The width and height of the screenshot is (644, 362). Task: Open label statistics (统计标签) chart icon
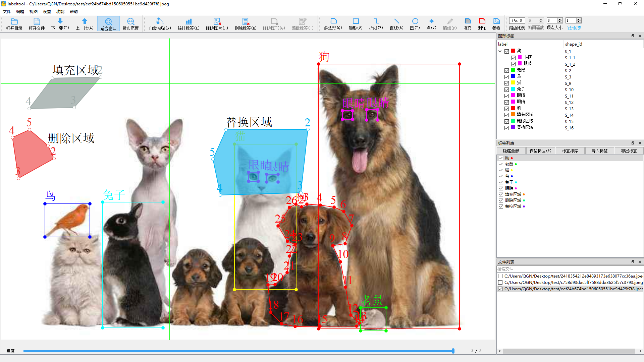189,24
